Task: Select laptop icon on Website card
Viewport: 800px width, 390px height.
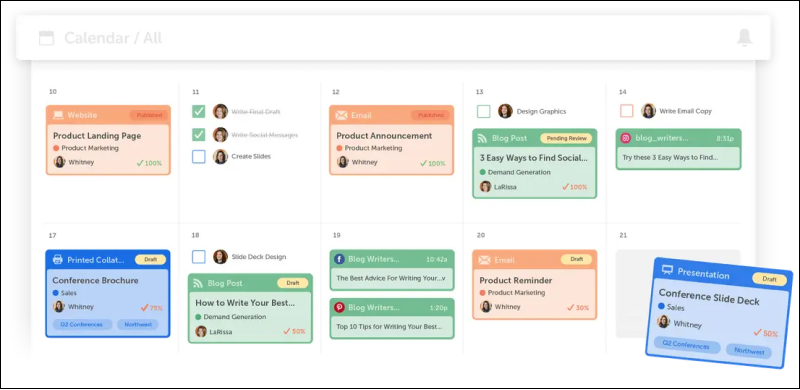Action: point(59,115)
